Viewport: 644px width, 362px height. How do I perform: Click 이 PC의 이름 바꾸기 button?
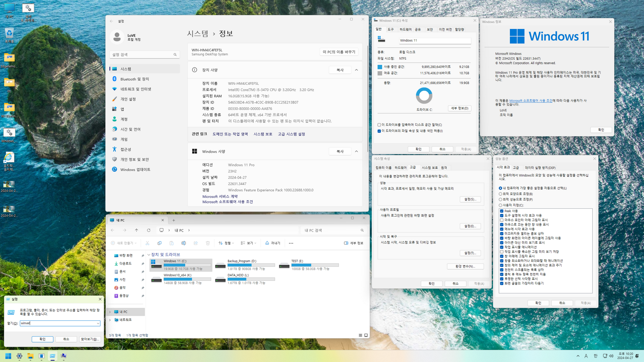point(339,52)
